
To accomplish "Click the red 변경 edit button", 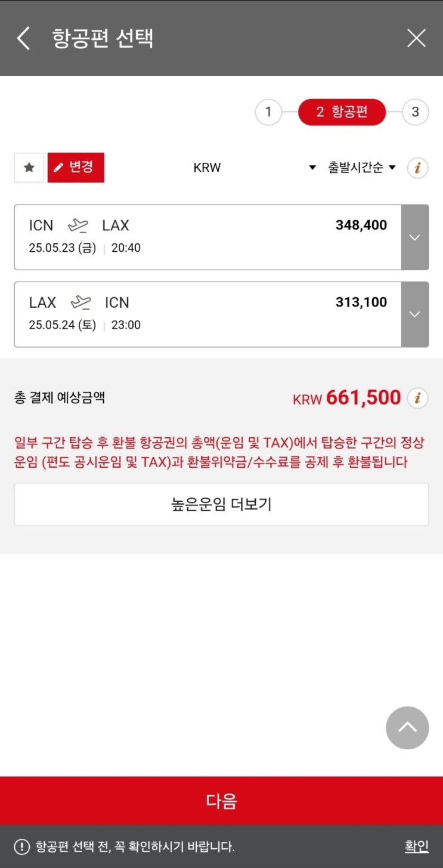I will (x=76, y=167).
